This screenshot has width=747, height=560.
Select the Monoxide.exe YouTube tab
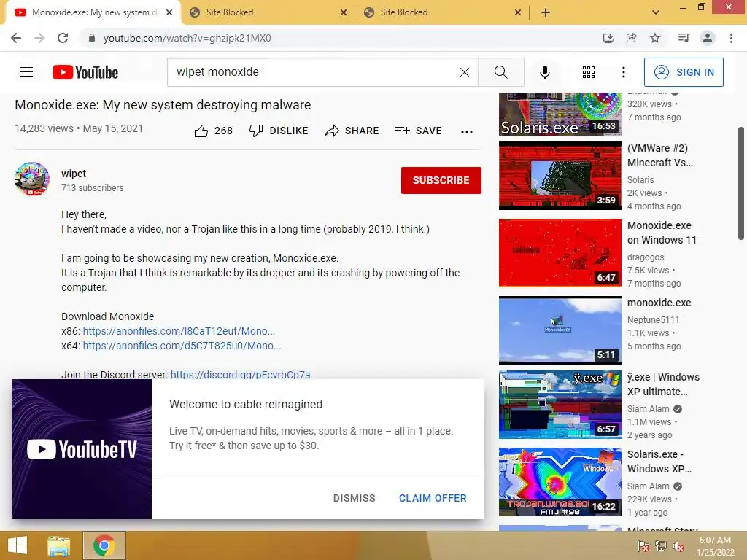pos(93,12)
